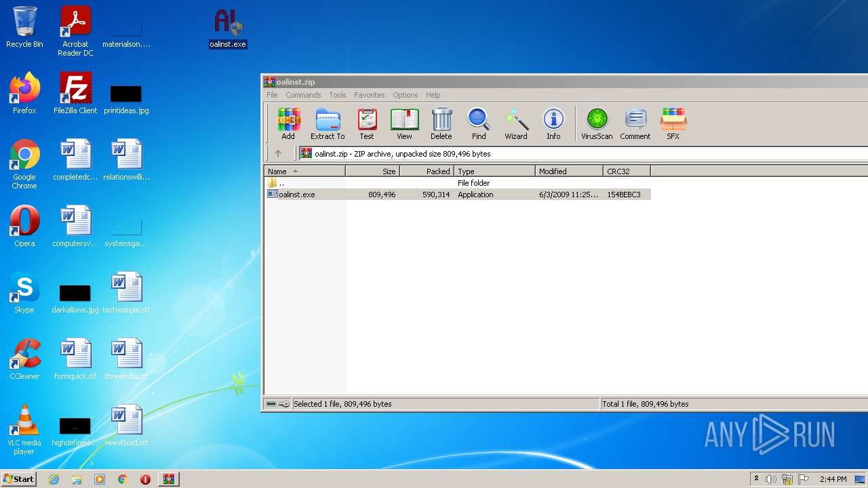Viewport: 868px width, 488px height.
Task: Sort by the Modified column header
Action: [x=570, y=171]
